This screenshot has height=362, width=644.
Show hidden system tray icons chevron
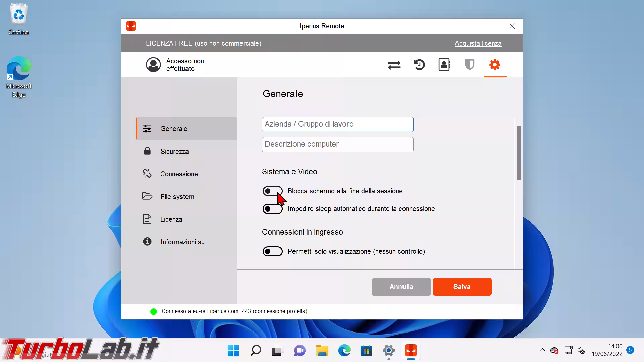(x=542, y=350)
